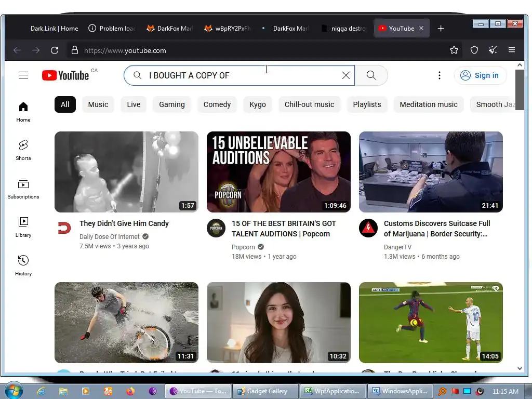Switch to WindowsApplication taskbar window
Image resolution: width=532 pixels, height=399 pixels.
coord(400,391)
